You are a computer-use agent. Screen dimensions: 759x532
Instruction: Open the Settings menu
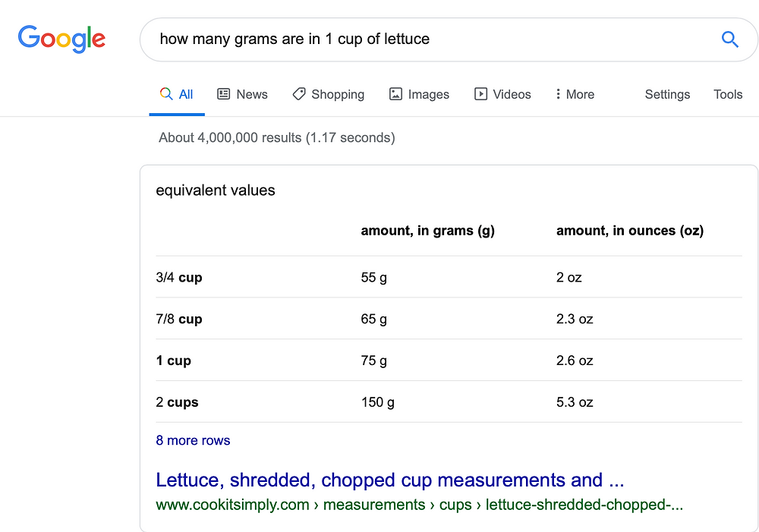(x=667, y=94)
